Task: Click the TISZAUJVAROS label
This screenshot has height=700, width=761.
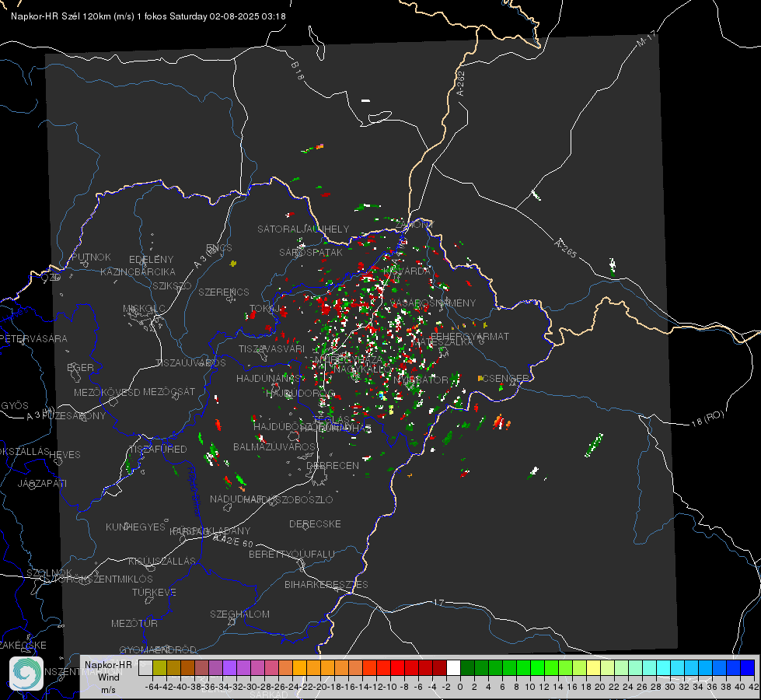Action: tap(190, 363)
